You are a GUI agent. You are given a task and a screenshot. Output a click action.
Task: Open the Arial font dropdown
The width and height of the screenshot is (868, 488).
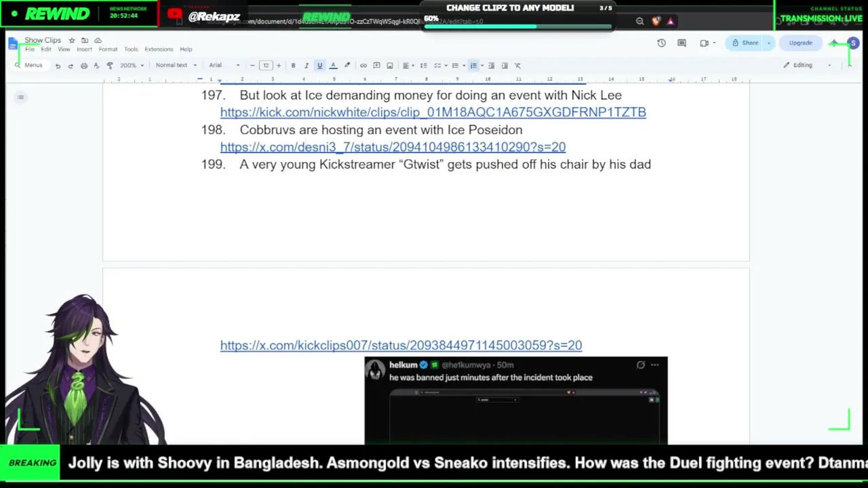coord(224,66)
